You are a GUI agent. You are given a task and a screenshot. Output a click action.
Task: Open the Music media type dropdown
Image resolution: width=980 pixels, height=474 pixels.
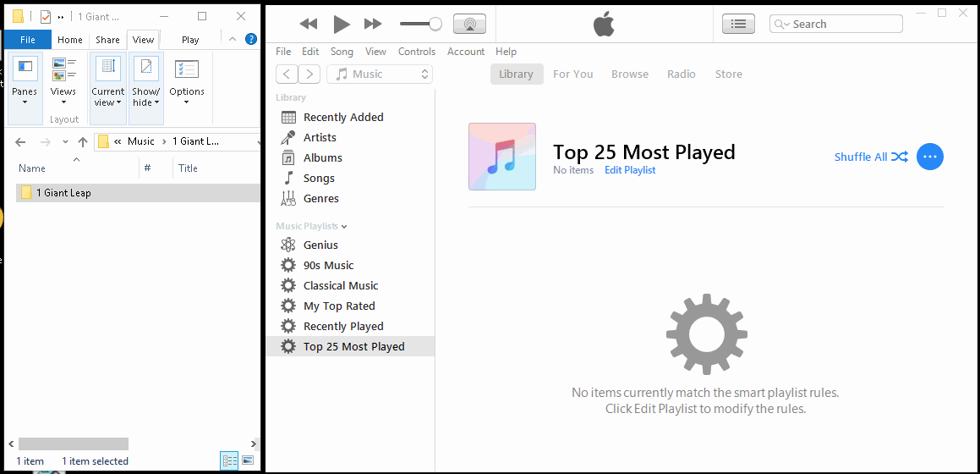click(x=380, y=74)
